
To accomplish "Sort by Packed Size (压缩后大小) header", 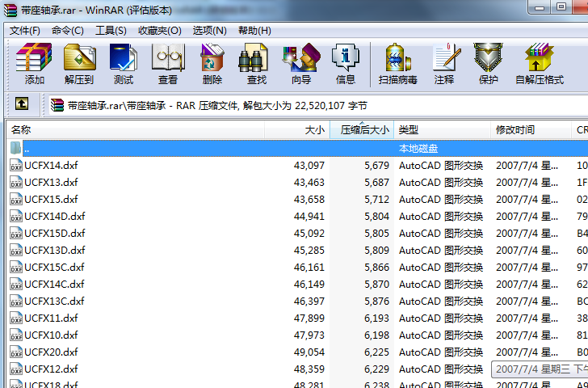I will (x=362, y=130).
